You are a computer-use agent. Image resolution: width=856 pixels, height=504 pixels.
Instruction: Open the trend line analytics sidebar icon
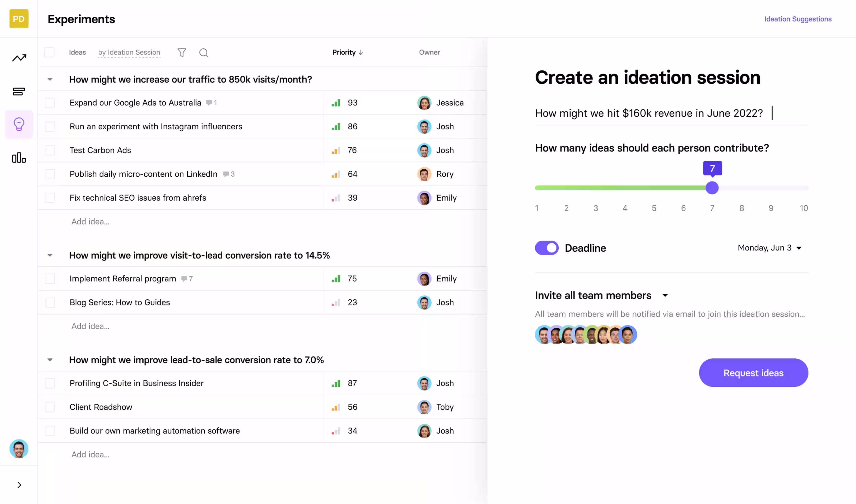coord(19,58)
